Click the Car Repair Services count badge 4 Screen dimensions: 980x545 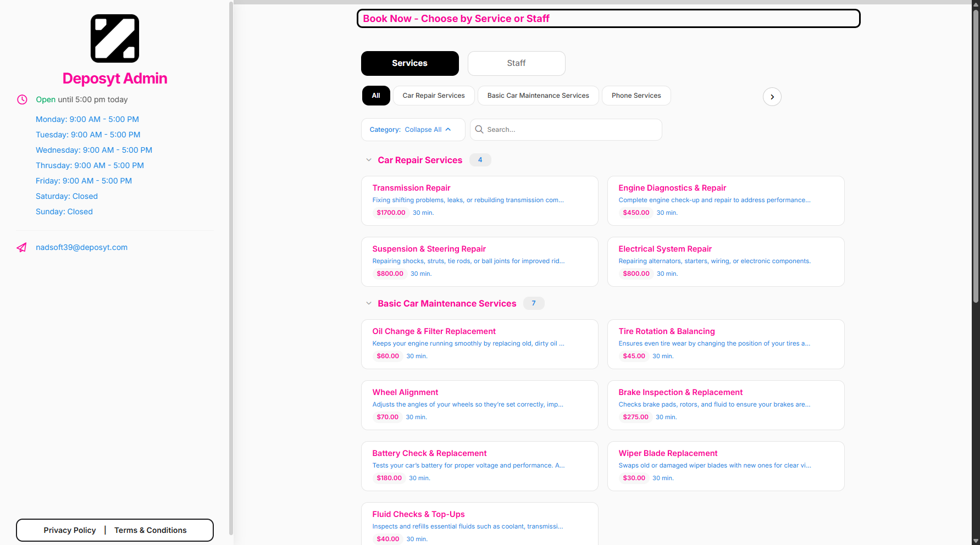click(x=480, y=160)
